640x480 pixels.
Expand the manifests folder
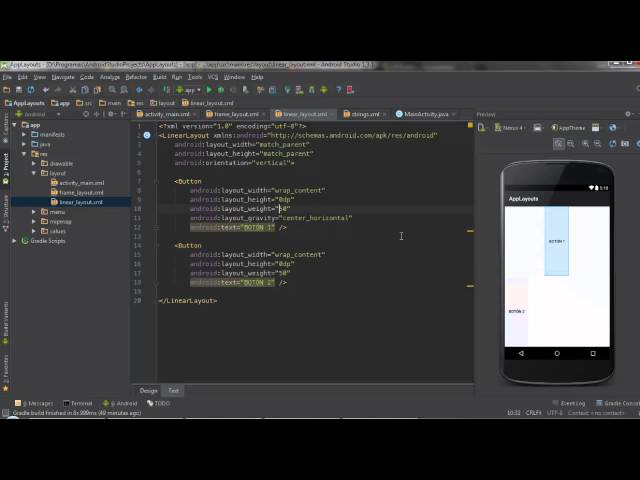[x=24, y=134]
